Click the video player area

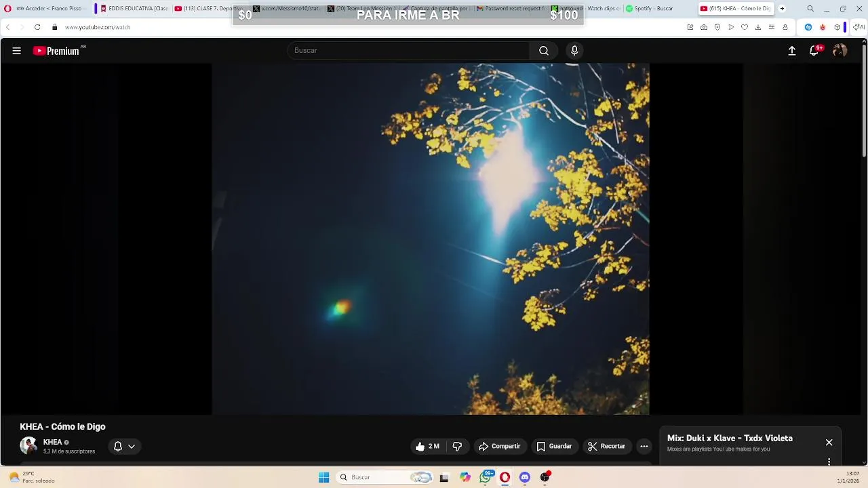point(431,239)
